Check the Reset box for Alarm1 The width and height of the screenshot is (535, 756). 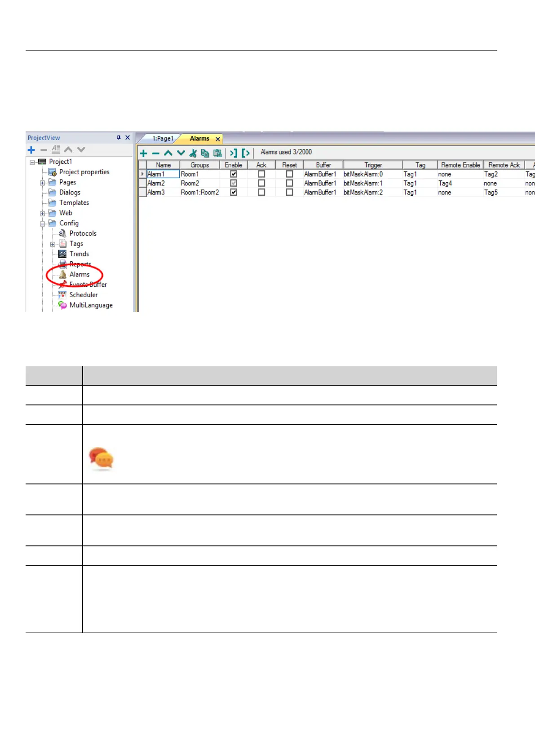tap(289, 174)
